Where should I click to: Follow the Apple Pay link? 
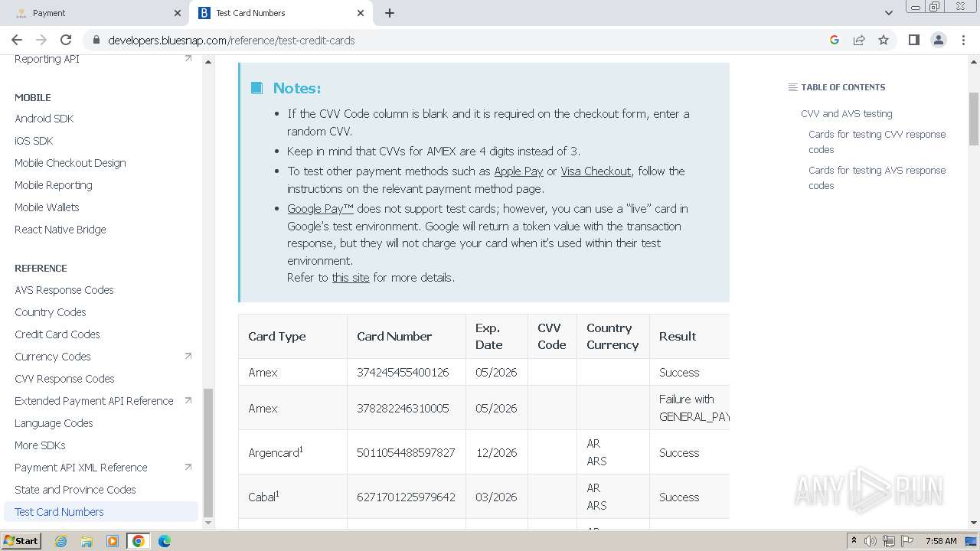[x=518, y=171]
